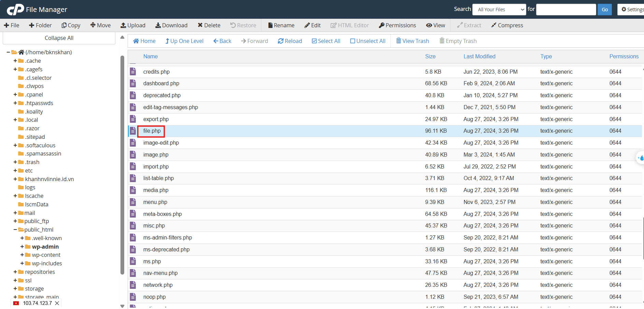Click the Rename toolbar button
Screen dimensions: 644x309
[281, 25]
